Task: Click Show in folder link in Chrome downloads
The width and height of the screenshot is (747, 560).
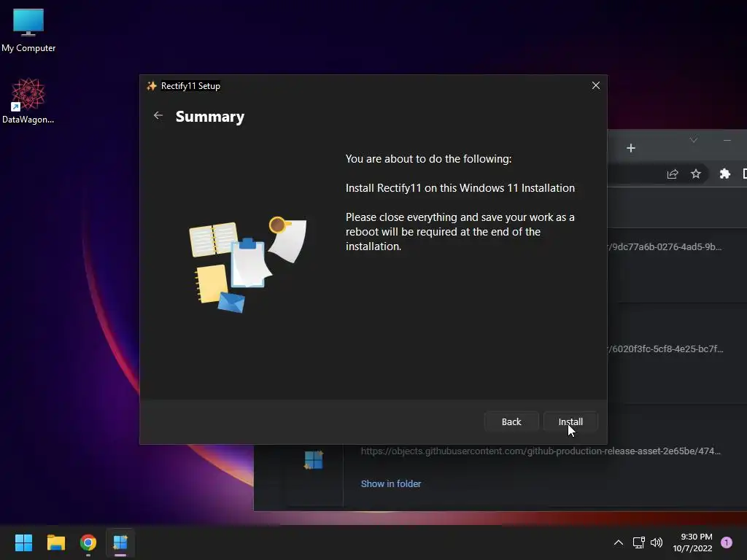Action: [391, 484]
